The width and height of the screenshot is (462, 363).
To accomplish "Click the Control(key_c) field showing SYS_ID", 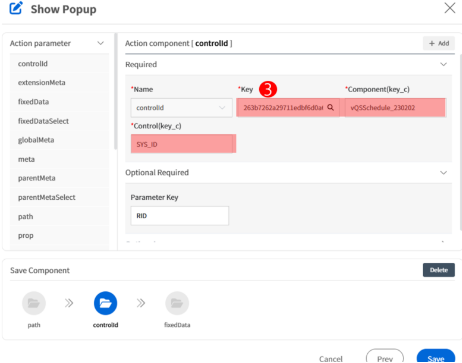I will point(183,144).
